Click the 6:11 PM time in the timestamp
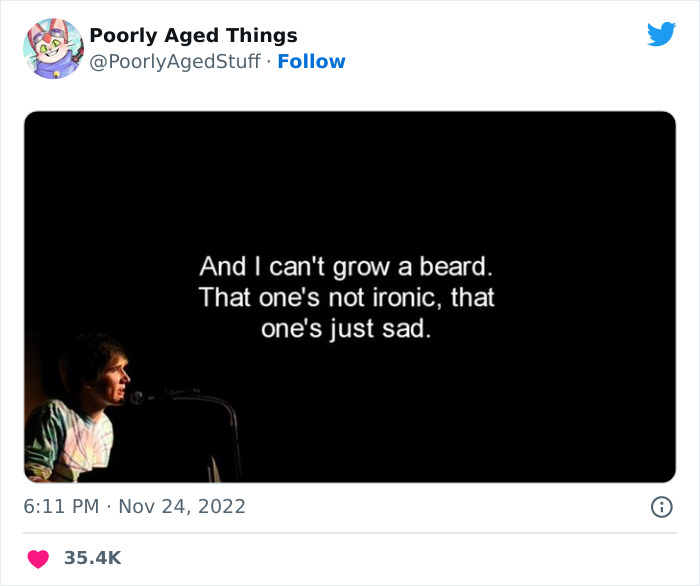 (x=62, y=507)
